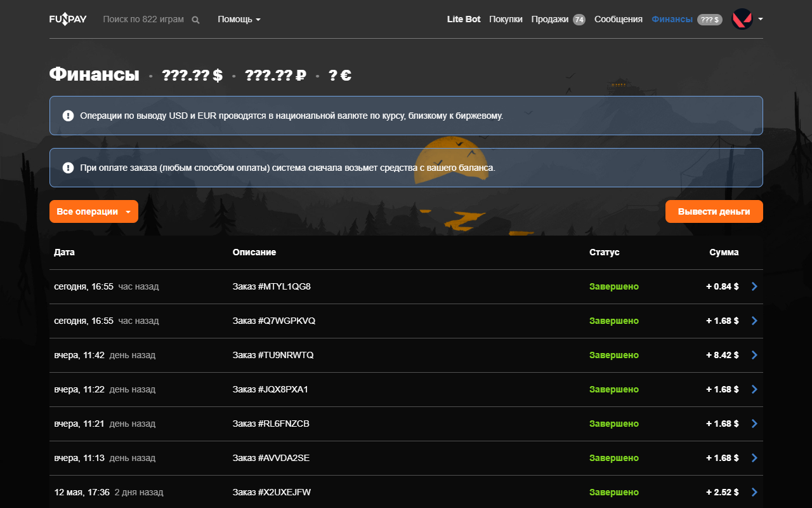The width and height of the screenshot is (812, 508).
Task: Click the search magnifier icon
Action: click(195, 20)
